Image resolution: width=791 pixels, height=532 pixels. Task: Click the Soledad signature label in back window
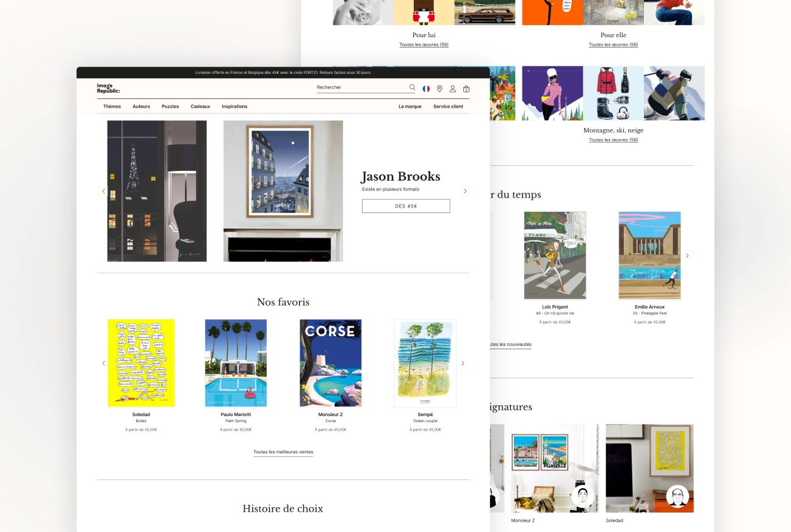pyautogui.click(x=615, y=520)
